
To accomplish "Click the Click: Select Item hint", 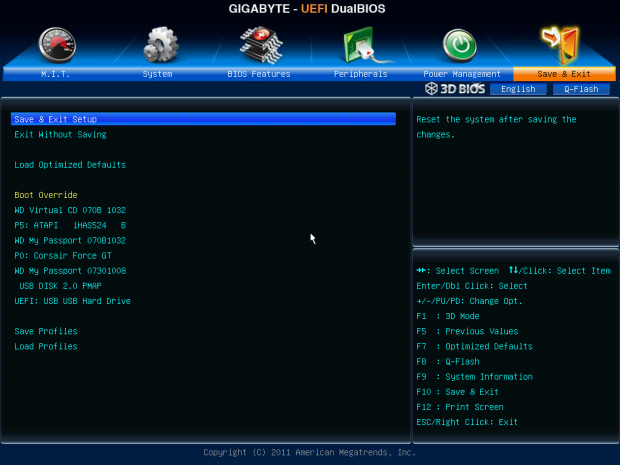I will (560, 271).
